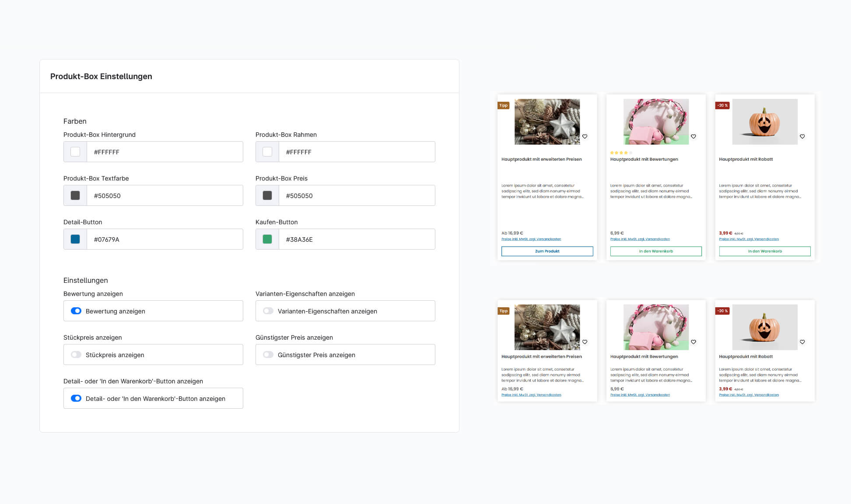This screenshot has width=851, height=504.
Task: Click the top pumpkin product thumbnail
Action: [765, 122]
